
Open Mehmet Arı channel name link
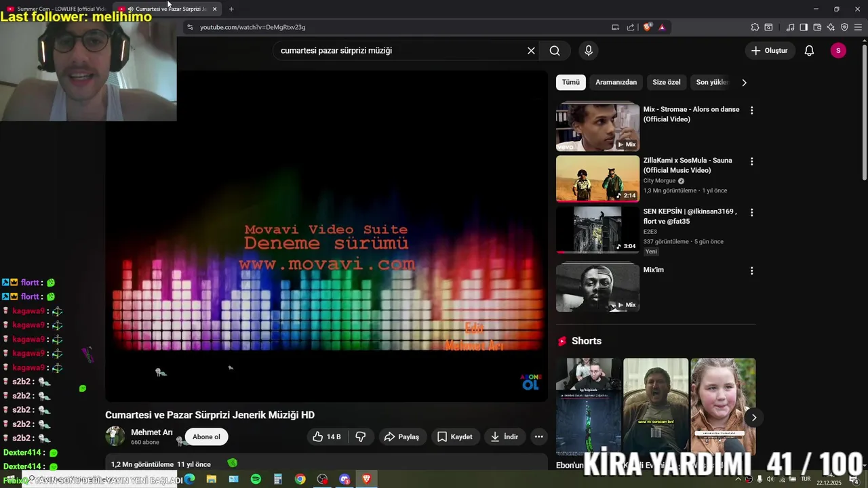[x=152, y=432]
